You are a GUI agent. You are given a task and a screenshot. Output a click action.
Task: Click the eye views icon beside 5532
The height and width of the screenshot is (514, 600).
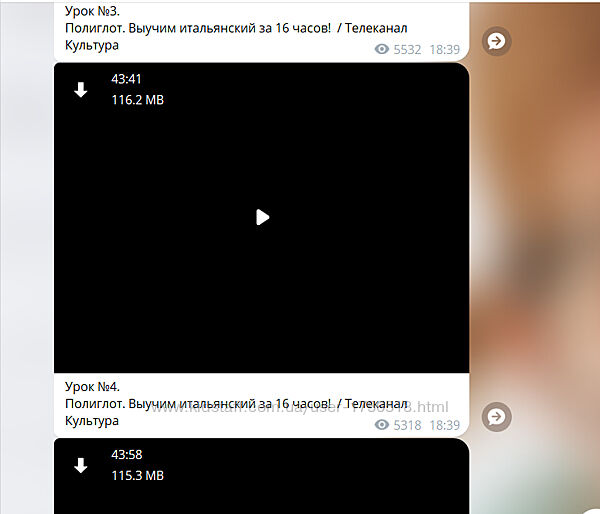point(382,49)
